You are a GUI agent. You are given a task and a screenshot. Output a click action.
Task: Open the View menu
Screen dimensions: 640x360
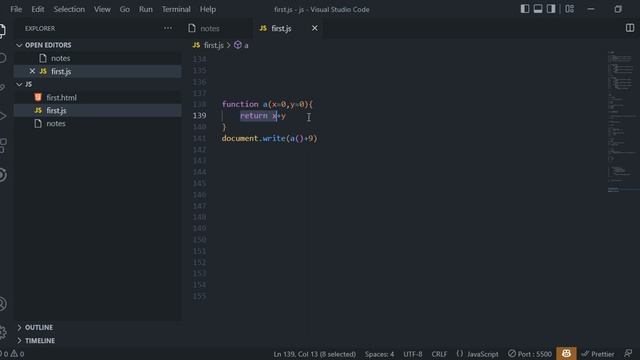pyautogui.click(x=102, y=9)
